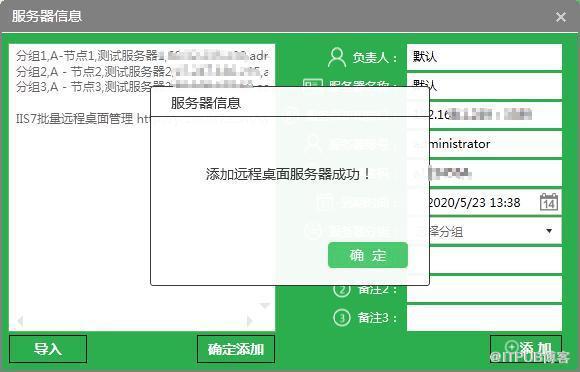Click the 服务器名称 input field
Viewport: 580px width, 372px height.
tap(484, 86)
